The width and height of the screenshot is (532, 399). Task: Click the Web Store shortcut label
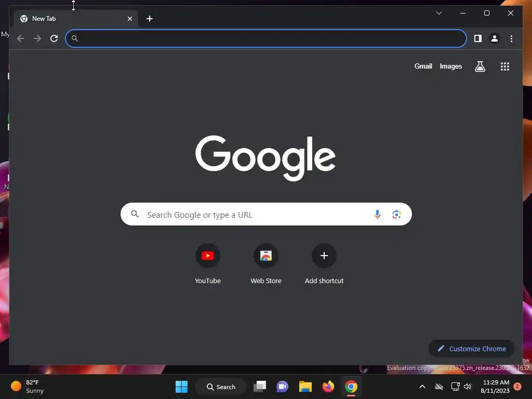coord(266,281)
